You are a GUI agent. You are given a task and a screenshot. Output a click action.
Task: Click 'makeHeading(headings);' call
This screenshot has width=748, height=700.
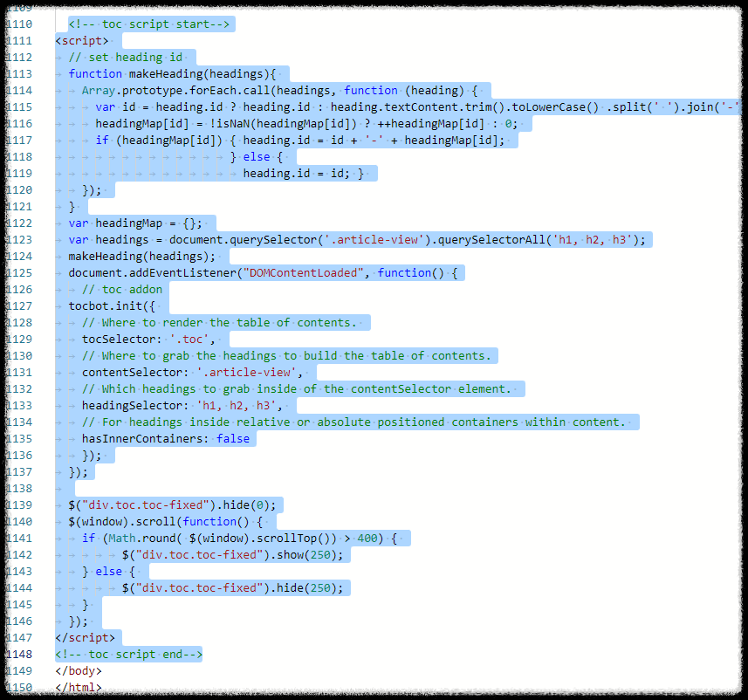point(141,257)
